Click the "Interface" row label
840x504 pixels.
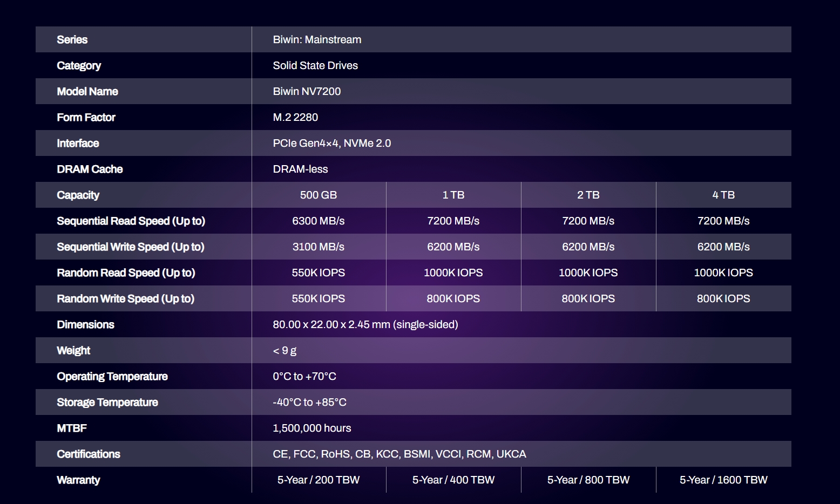(78, 143)
